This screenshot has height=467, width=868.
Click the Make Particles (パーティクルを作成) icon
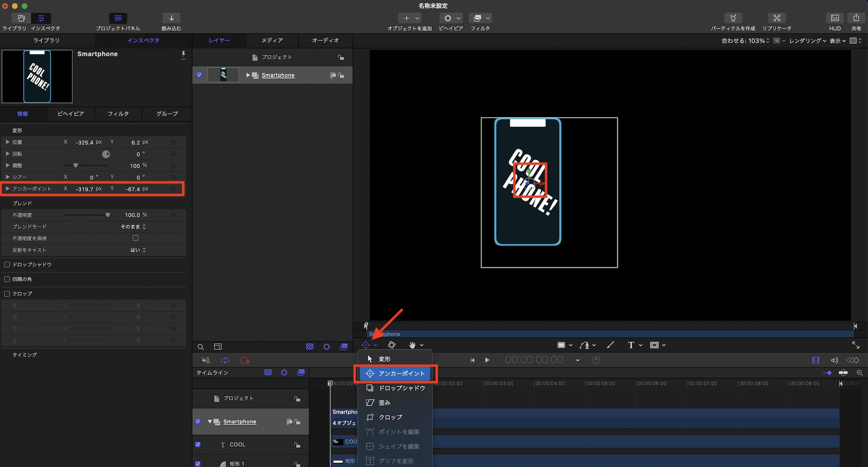[x=733, y=18]
